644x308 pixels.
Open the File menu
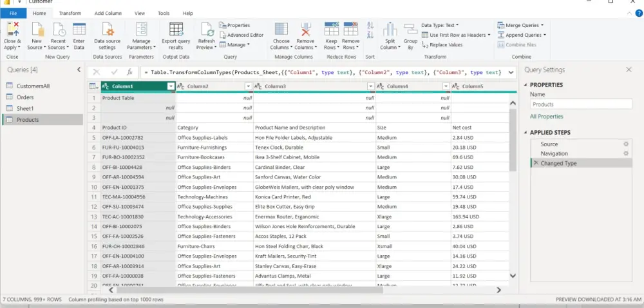13,13
